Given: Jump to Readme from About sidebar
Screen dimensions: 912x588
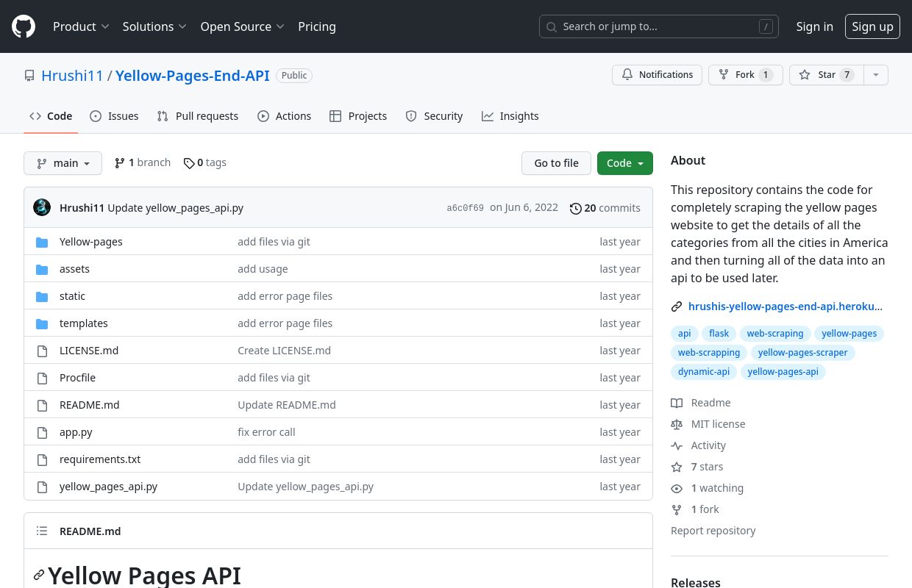Looking at the screenshot, I should [701, 403].
